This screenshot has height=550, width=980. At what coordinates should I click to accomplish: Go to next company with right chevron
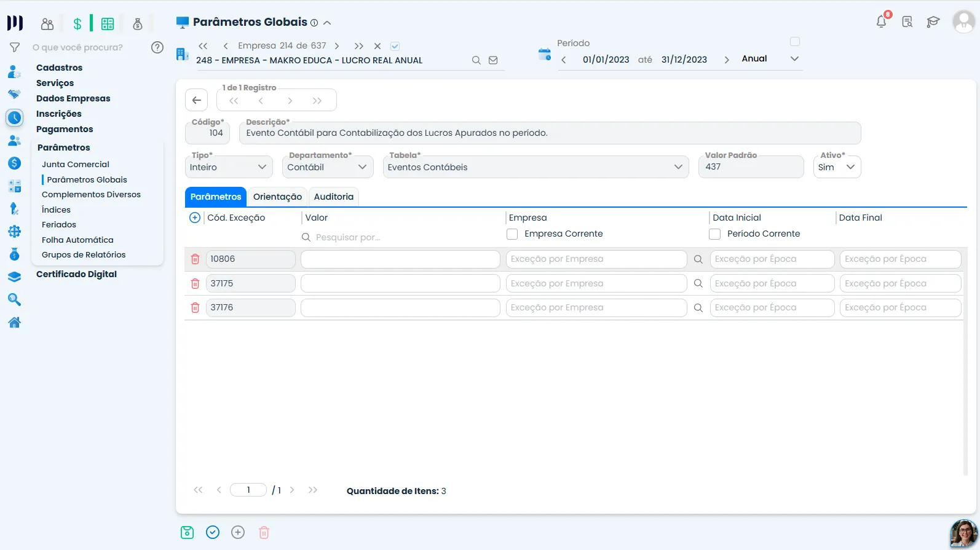(x=337, y=46)
